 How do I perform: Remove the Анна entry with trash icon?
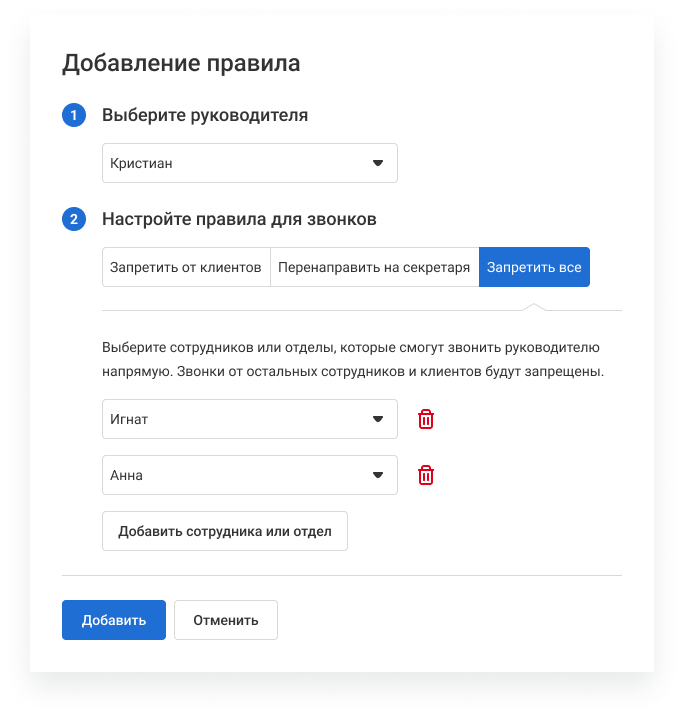(x=426, y=475)
